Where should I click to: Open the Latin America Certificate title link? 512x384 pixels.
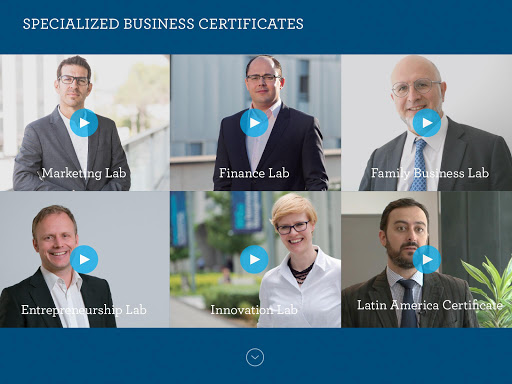pyautogui.click(x=430, y=305)
